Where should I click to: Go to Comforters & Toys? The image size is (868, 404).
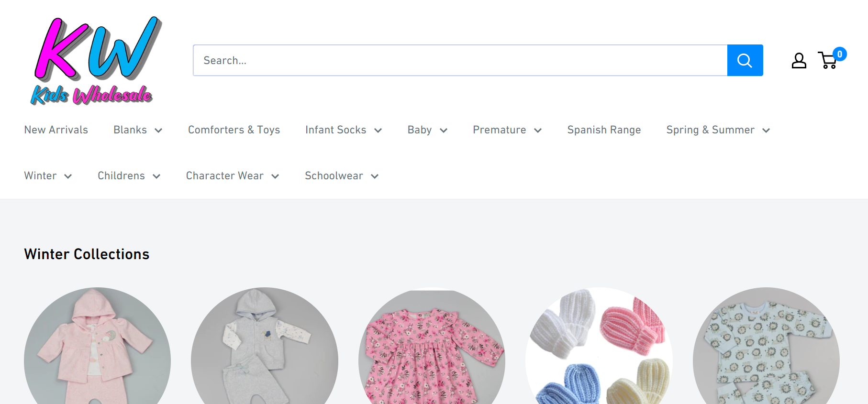(234, 130)
